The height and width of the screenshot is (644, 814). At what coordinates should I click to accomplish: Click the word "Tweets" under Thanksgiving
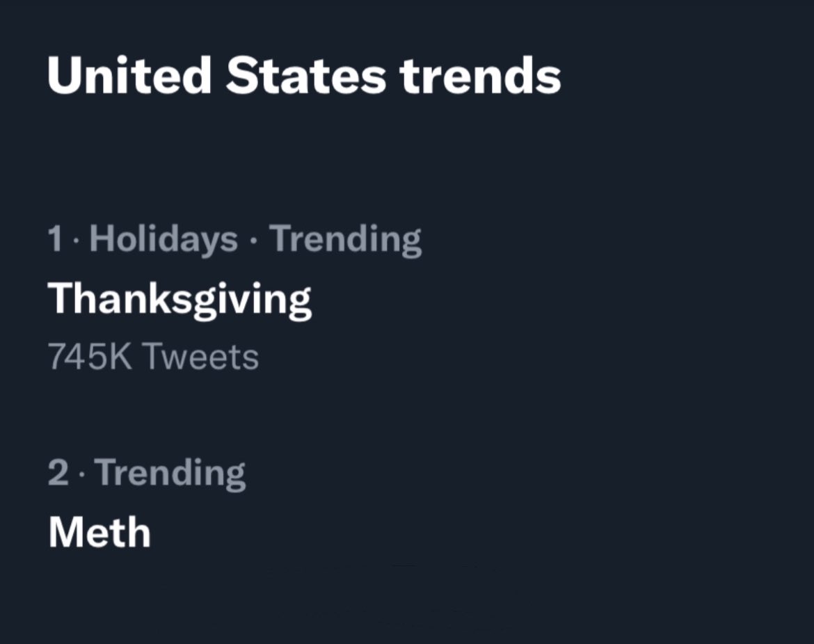(x=200, y=357)
